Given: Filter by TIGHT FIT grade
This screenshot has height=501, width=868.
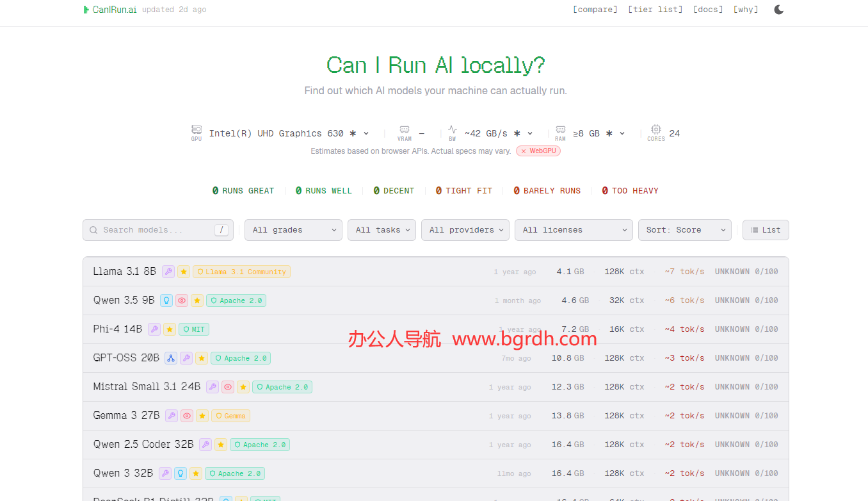Looking at the screenshot, I should pos(464,191).
